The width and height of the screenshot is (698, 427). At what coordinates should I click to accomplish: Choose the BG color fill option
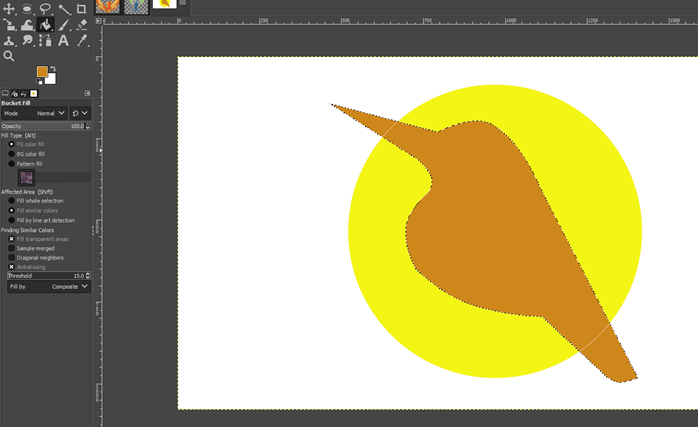pyautogui.click(x=12, y=154)
